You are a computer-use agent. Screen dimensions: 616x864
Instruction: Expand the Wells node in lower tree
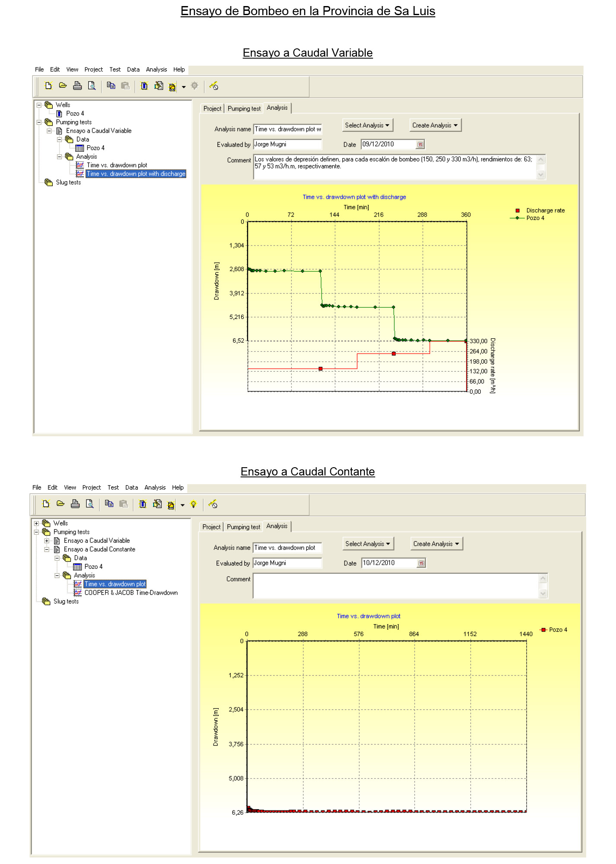(36, 523)
